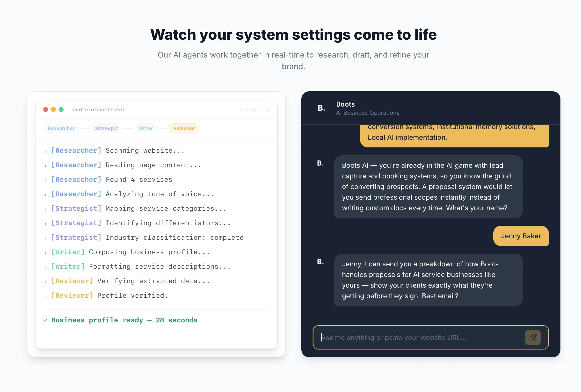Screen dimensions: 581x392
Task: Click the Boots AI proposal system message bubble
Action: tap(428, 187)
